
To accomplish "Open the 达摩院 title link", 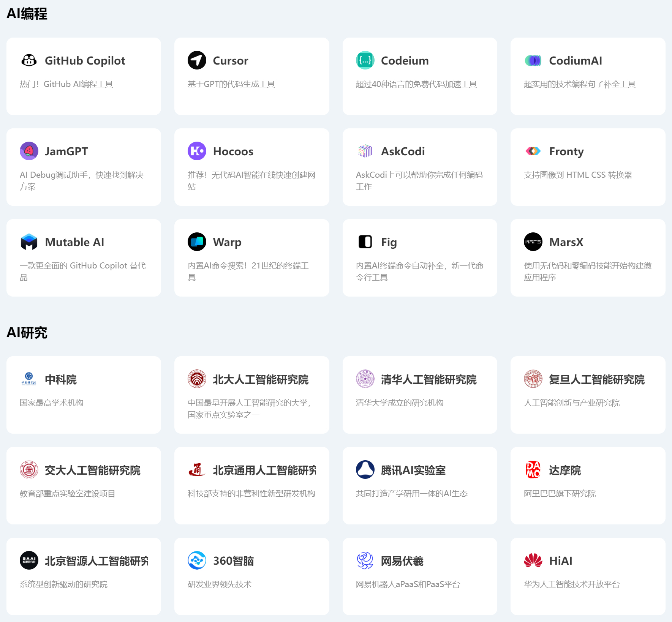I will point(565,470).
